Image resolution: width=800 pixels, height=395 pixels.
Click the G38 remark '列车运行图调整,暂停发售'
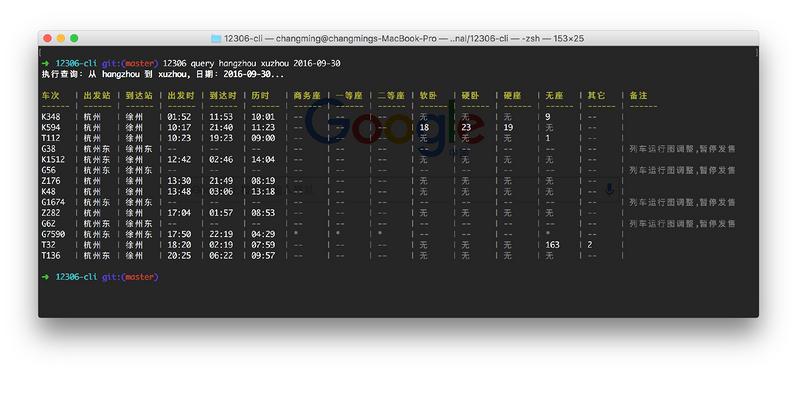(x=682, y=149)
